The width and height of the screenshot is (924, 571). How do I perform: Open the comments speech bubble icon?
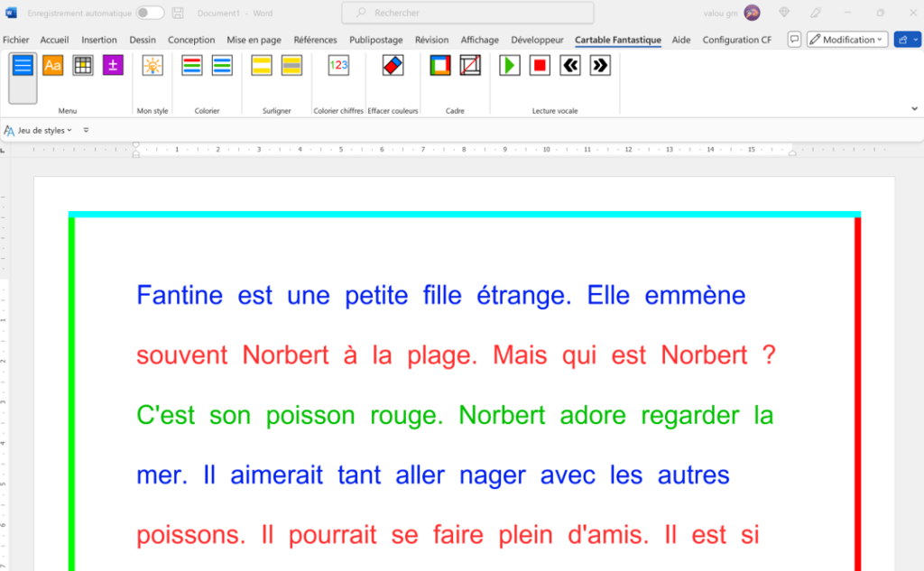click(794, 40)
